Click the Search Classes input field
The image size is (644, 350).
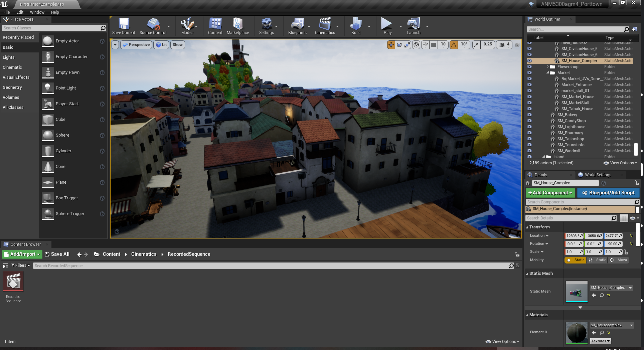[x=52, y=28]
